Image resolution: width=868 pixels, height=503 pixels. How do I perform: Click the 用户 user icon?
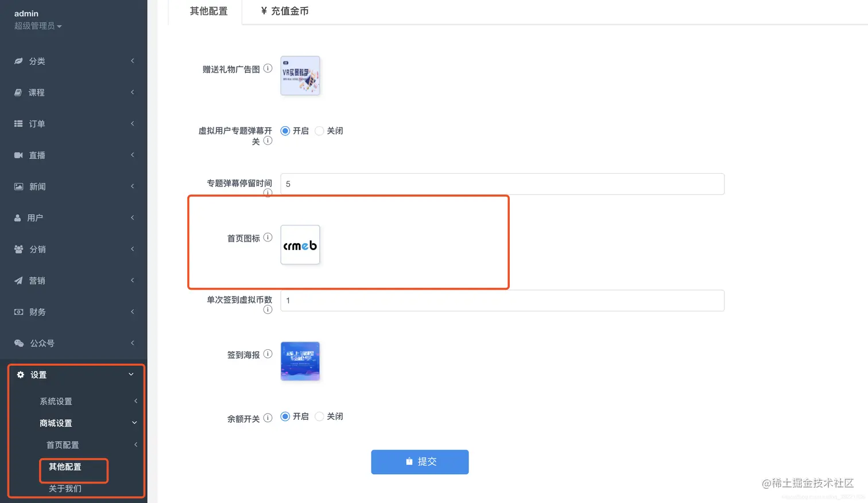click(x=18, y=217)
